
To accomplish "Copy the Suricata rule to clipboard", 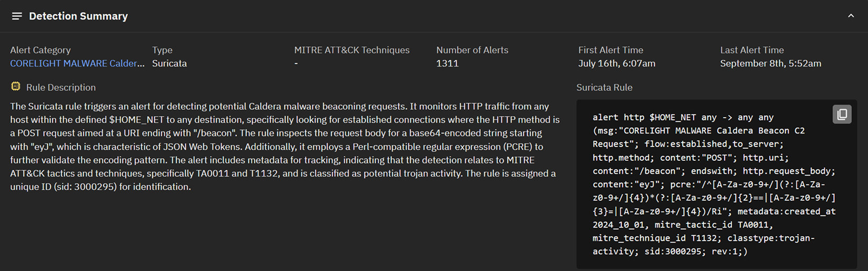I will (x=842, y=114).
